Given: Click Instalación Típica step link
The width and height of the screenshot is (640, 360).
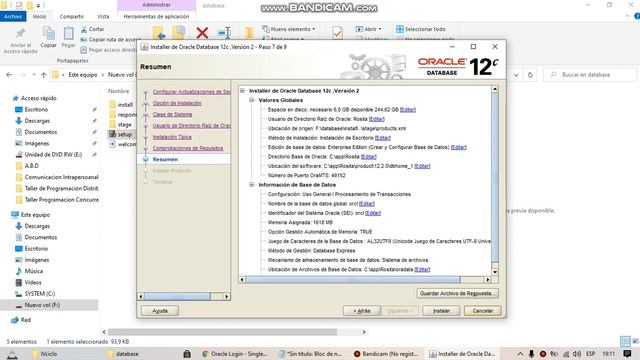Looking at the screenshot, I should coord(172,137).
